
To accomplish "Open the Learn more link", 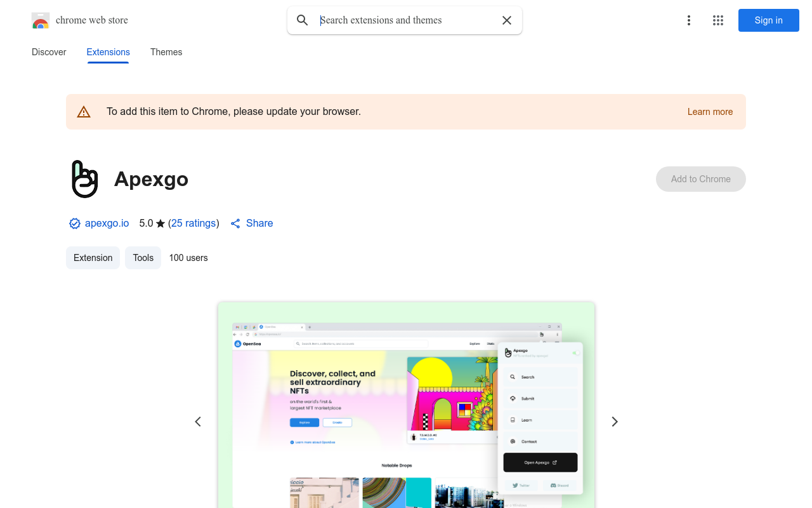I will 710,112.
